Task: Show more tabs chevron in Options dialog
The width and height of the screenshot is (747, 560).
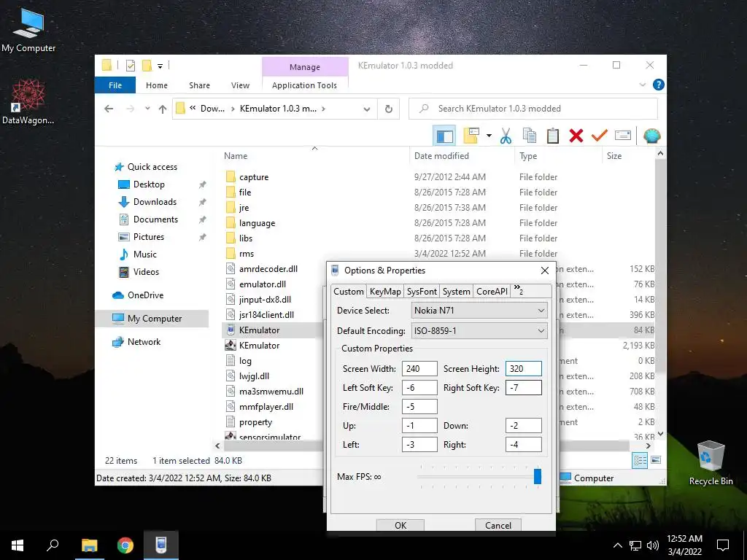Action: (x=519, y=290)
